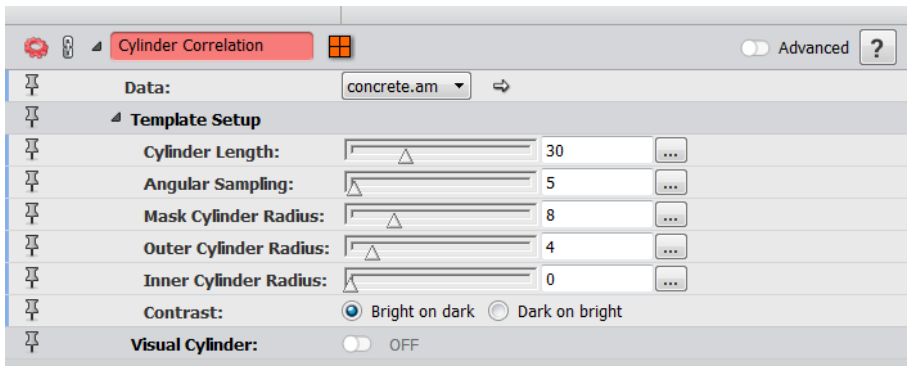The height and width of the screenshot is (372, 913).
Task: Click the arrow icon next to concrete.am
Action: 501,87
